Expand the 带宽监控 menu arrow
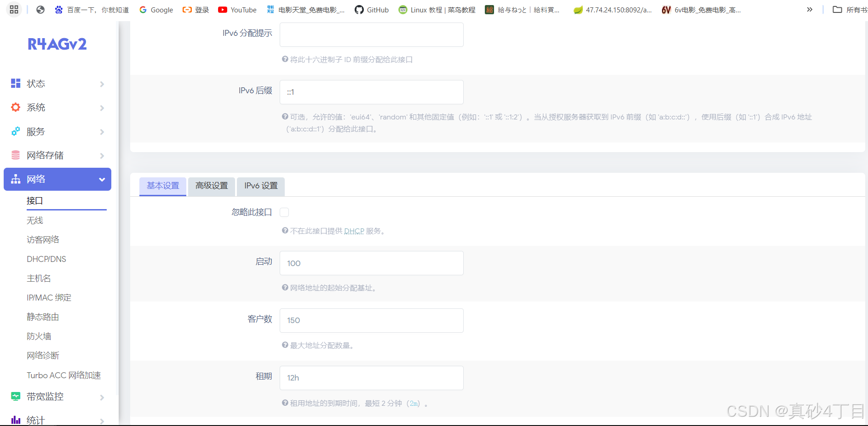 click(x=102, y=398)
